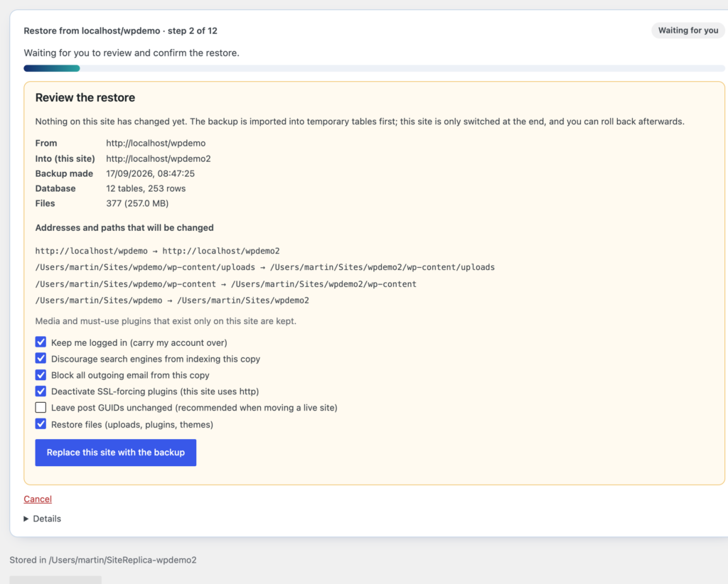Click the Files value 377 (257.0 MB)
The image size is (728, 584).
(137, 203)
